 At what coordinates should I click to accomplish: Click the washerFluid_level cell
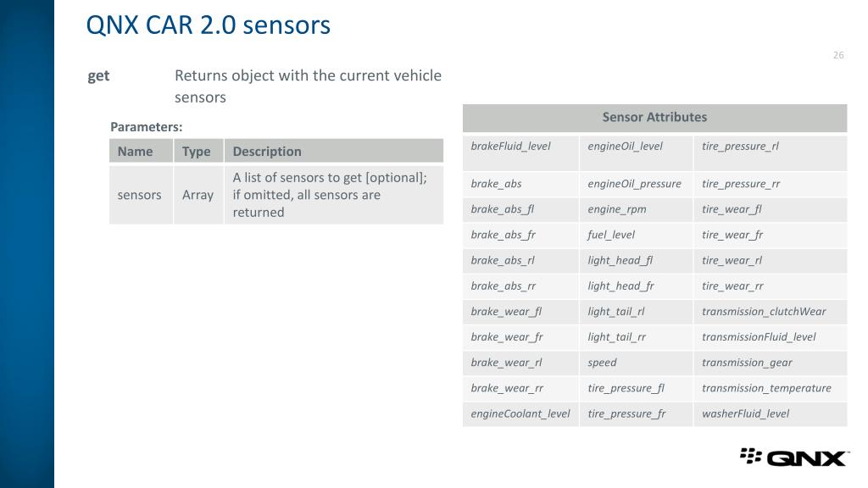coord(770,413)
